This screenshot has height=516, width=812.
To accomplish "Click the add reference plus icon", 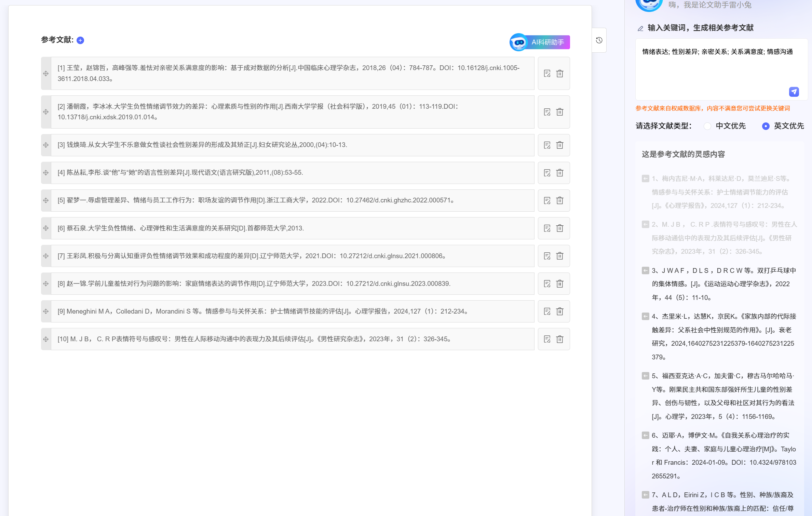I will [x=80, y=40].
